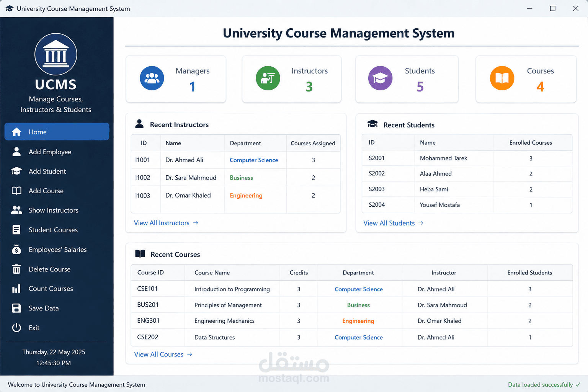Choose Count Courses in sidebar
This screenshot has height=392, width=588.
click(x=57, y=289)
